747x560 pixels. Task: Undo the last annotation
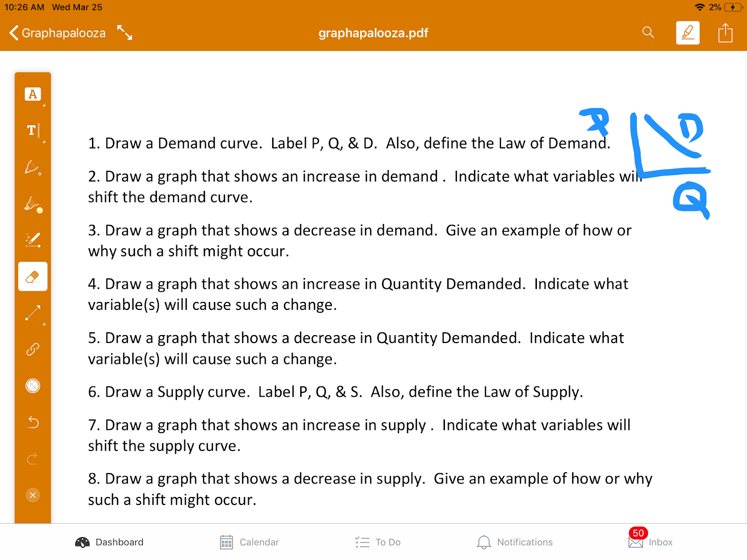point(33,422)
